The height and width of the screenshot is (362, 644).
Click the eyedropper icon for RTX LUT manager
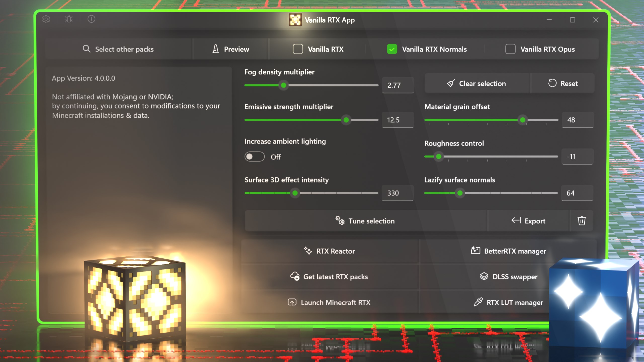pyautogui.click(x=478, y=302)
